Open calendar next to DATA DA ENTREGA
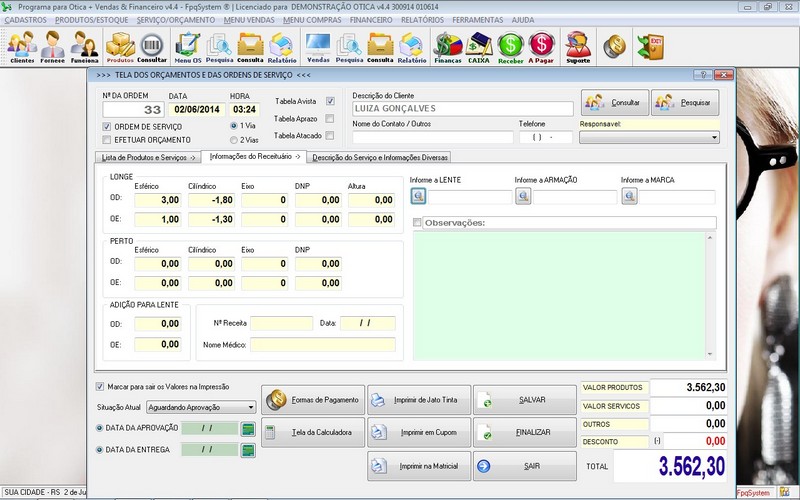 point(248,450)
